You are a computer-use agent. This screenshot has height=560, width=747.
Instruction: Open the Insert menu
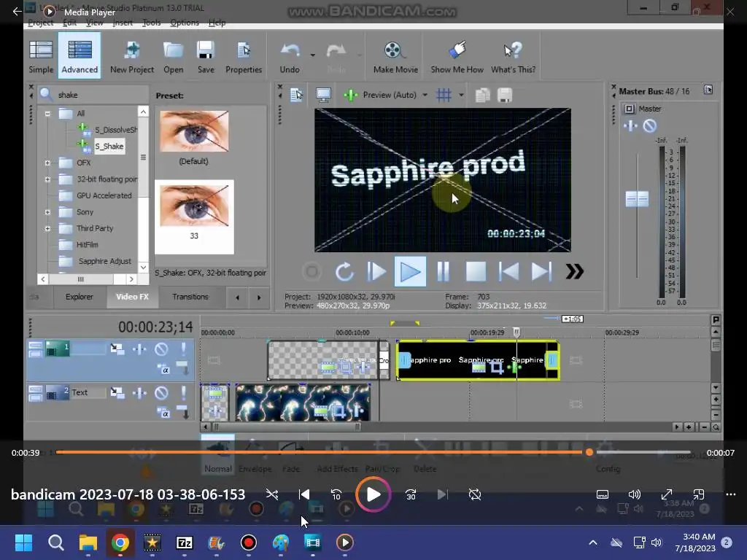[x=123, y=23]
